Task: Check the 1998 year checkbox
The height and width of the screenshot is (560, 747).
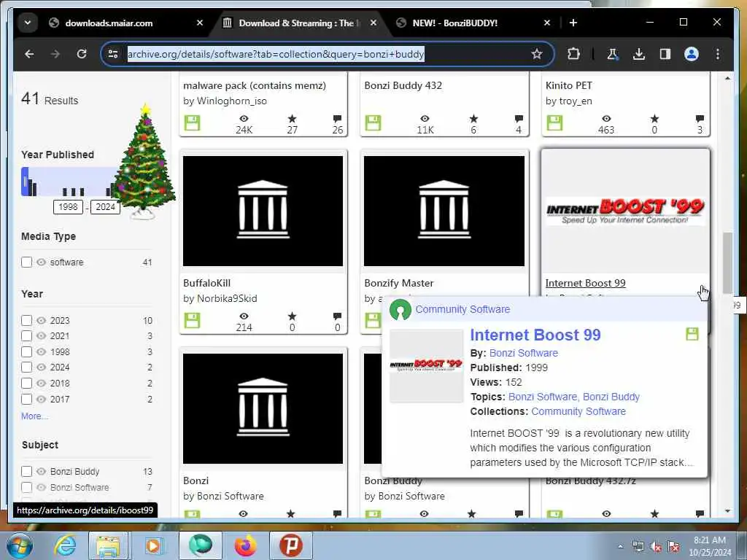Action: tap(27, 351)
